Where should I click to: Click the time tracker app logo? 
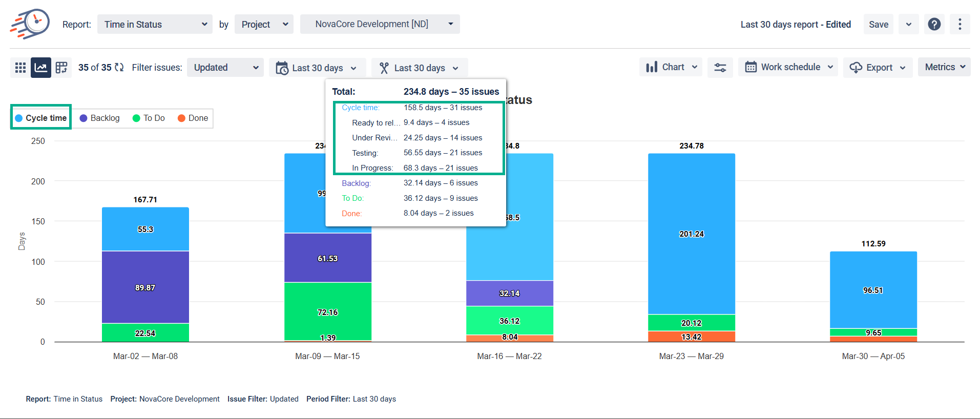point(30,24)
